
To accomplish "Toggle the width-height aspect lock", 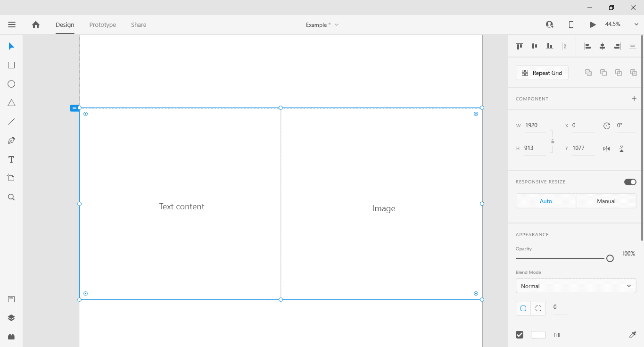I will pyautogui.click(x=553, y=141).
